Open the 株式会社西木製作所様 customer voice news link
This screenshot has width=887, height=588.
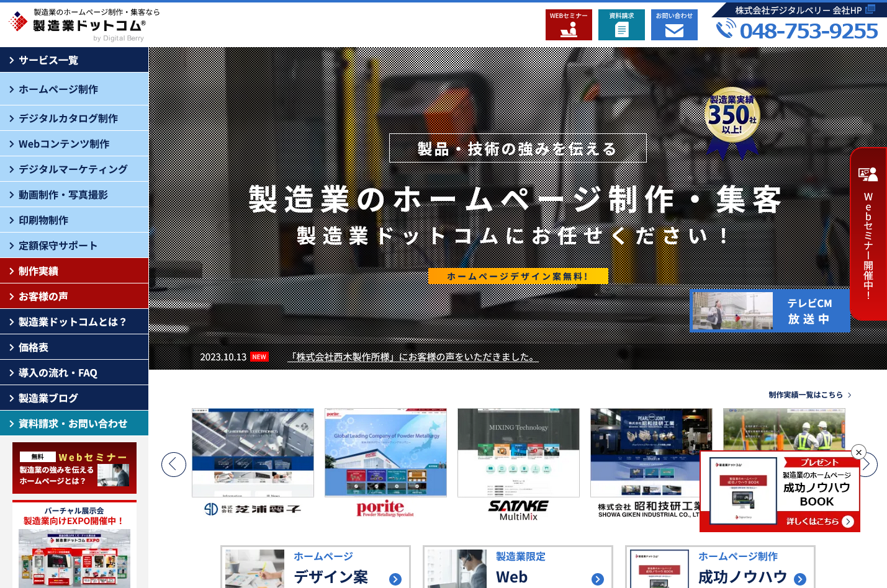(412, 357)
